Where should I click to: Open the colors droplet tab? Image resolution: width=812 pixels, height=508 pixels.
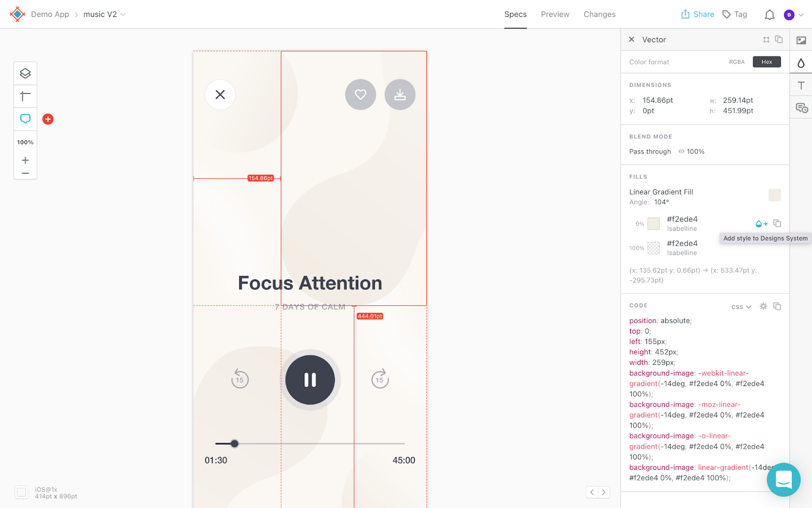coord(801,63)
